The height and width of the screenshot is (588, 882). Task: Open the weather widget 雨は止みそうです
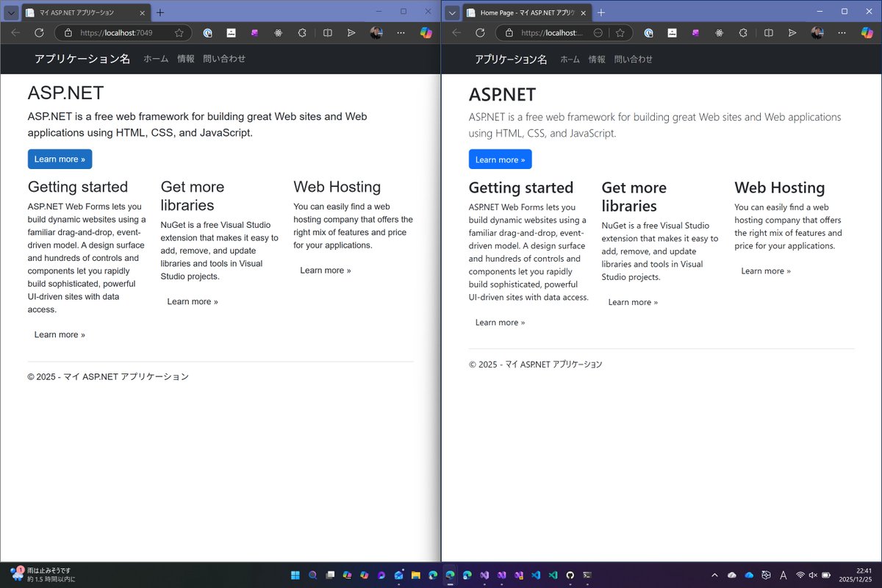pyautogui.click(x=41, y=575)
